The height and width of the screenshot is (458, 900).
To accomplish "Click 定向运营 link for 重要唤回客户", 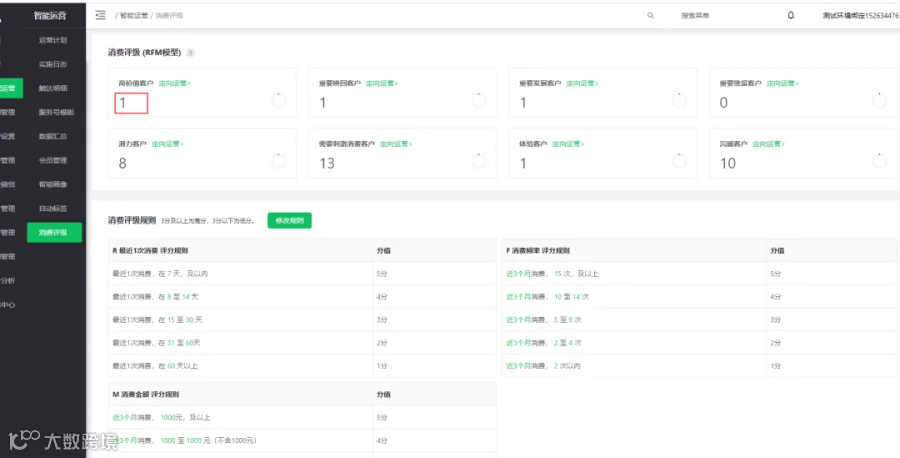I will point(382,83).
